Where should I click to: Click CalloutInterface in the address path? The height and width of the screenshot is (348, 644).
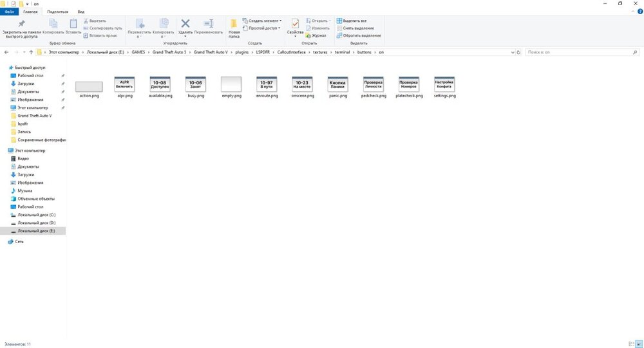click(x=291, y=52)
